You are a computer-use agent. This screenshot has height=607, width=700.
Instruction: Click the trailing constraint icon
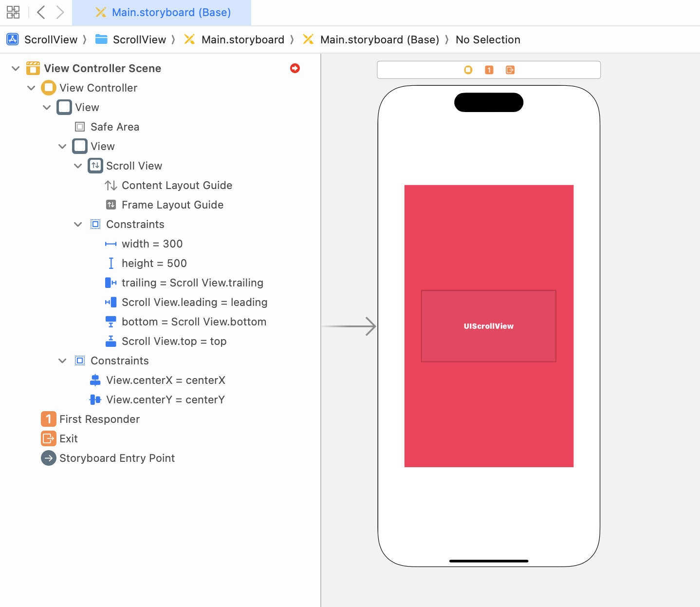click(x=111, y=283)
